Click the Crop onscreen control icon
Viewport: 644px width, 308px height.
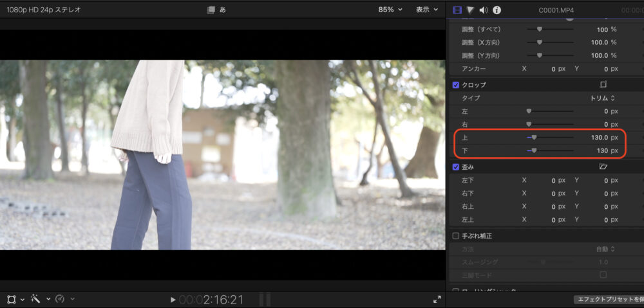(x=603, y=85)
